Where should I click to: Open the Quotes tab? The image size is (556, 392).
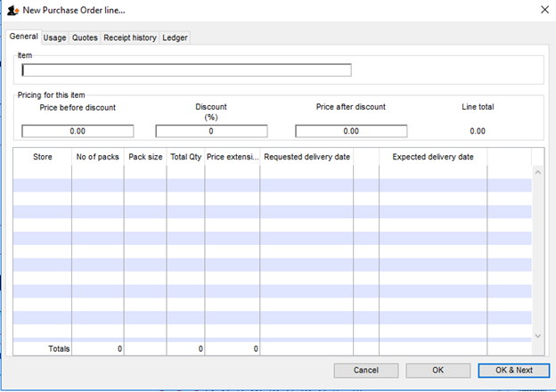coord(85,37)
